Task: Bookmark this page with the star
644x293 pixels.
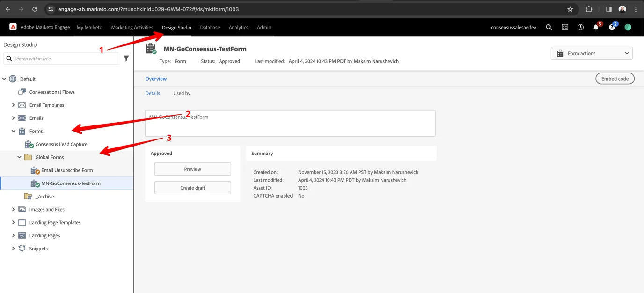Action: 570,9
